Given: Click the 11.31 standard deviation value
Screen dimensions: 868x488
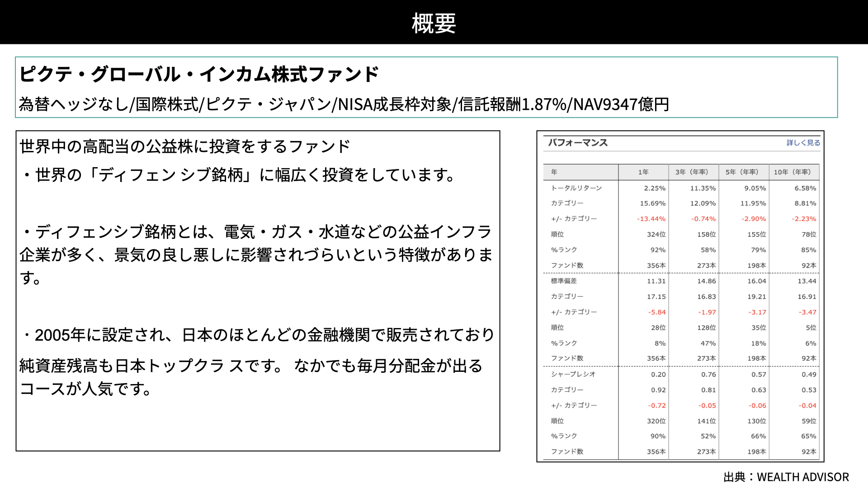Looking at the screenshot, I should 656,281.
